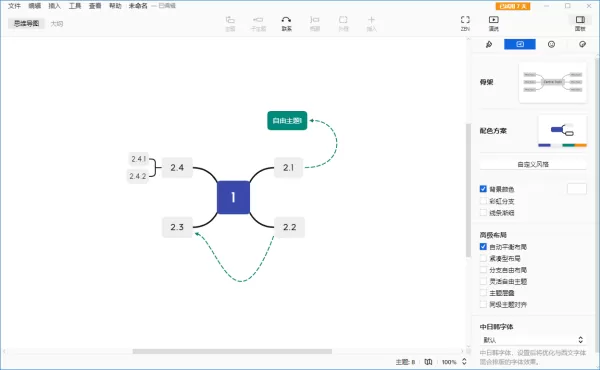
Task: Enable the 分支自由布局 checkbox
Action: click(483, 270)
